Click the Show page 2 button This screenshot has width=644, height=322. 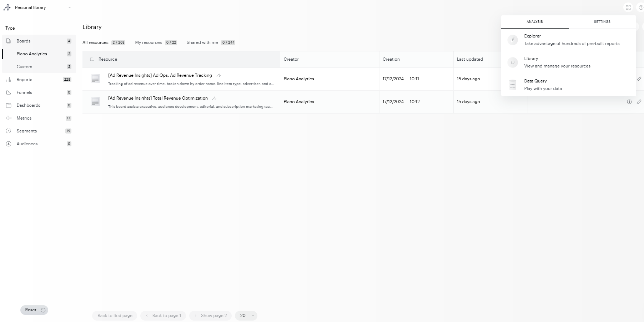tap(211, 316)
